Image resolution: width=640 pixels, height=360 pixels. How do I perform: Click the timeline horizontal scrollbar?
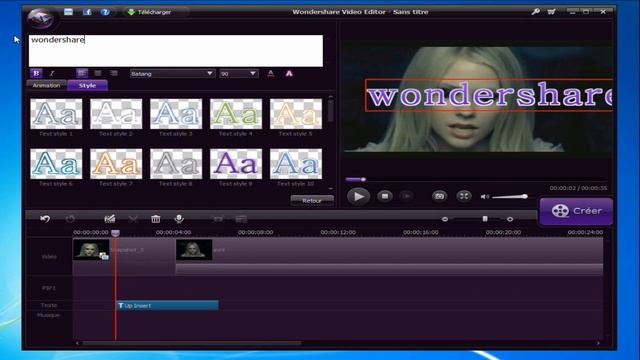(192, 343)
